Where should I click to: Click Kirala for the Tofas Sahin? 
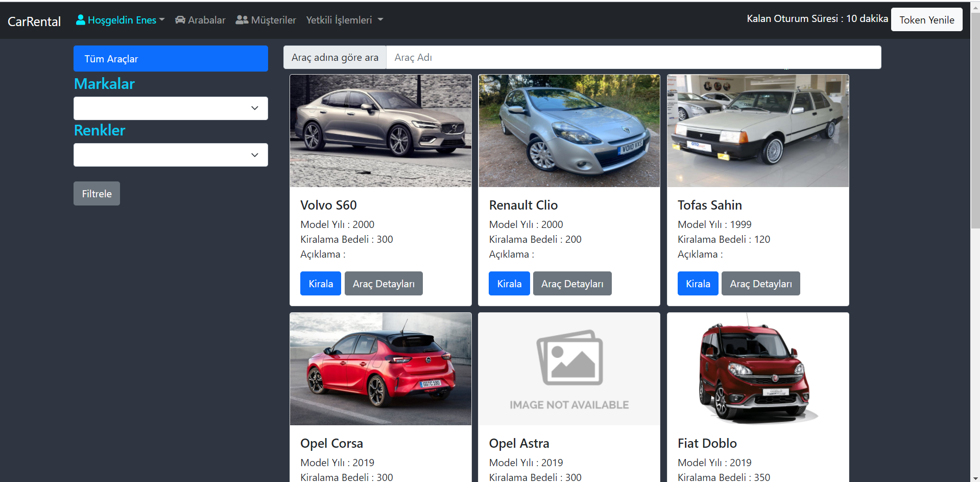[698, 284]
